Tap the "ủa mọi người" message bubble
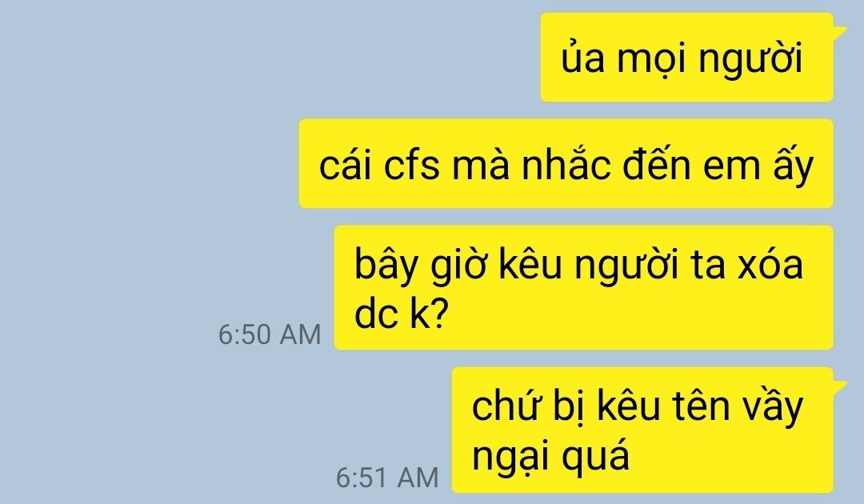Viewport: 864px width, 504px height. click(x=686, y=58)
